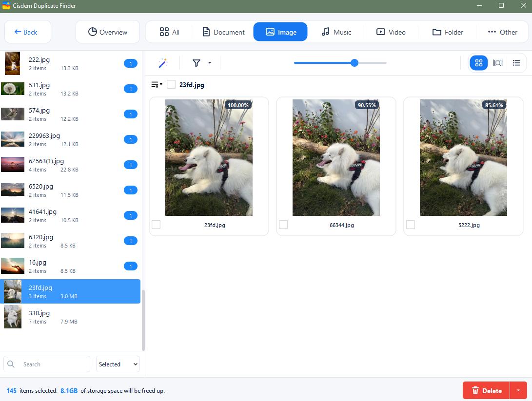Select the 41641.jpg group row
This screenshot has height=401, width=532.
[x=70, y=215]
